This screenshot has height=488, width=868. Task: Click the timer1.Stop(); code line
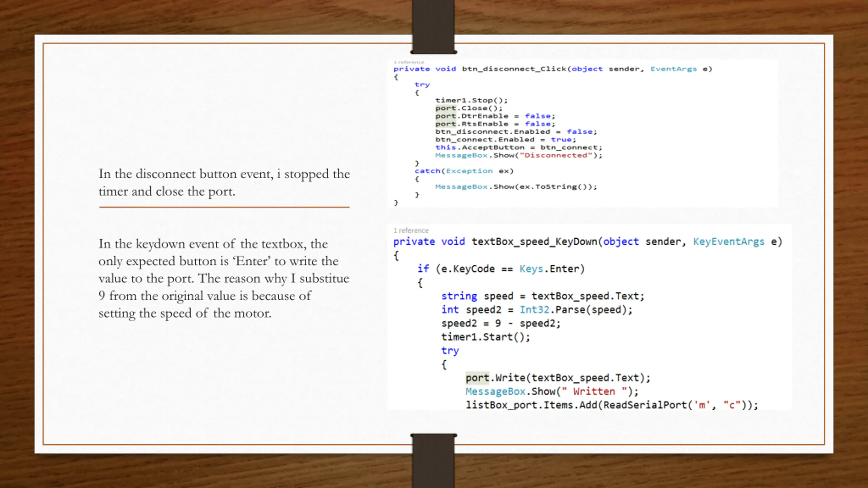pos(471,100)
